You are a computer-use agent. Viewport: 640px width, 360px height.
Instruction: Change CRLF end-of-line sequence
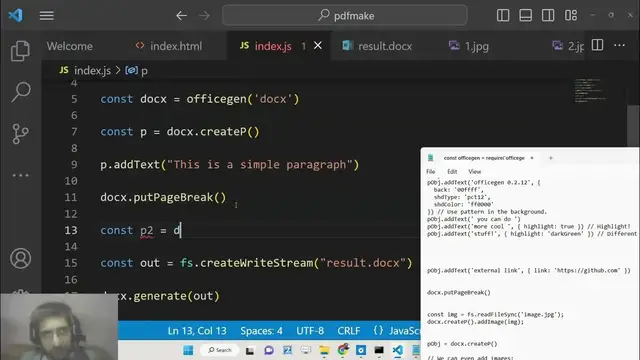point(349,331)
